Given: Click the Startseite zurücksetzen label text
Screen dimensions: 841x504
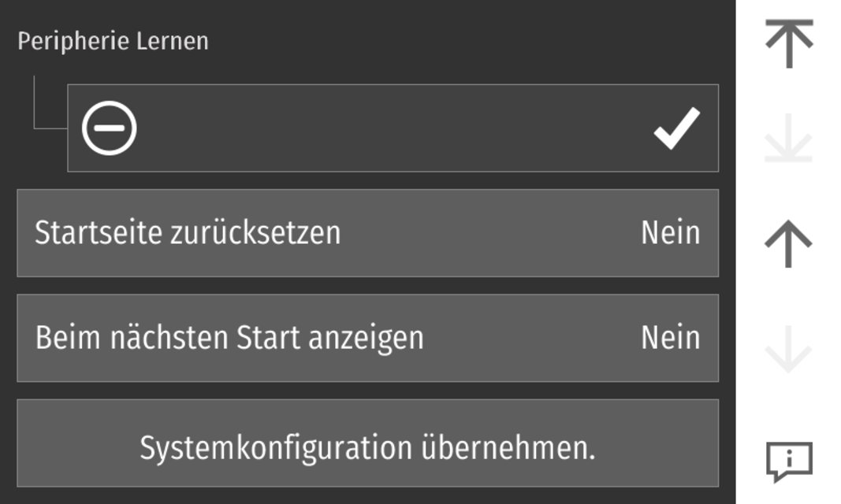Looking at the screenshot, I should tap(188, 233).
